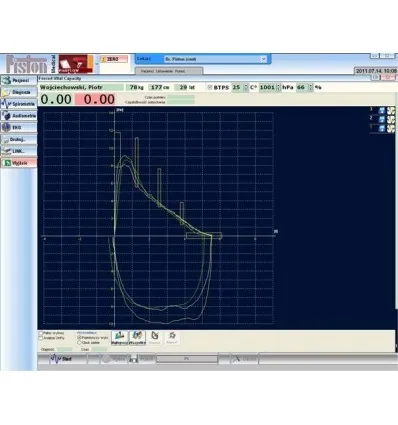Open the Audiometria module in sidebar

(19, 116)
